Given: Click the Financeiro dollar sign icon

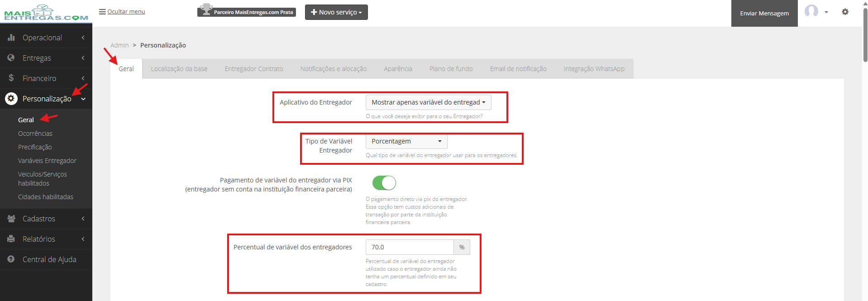Looking at the screenshot, I should 11,78.
